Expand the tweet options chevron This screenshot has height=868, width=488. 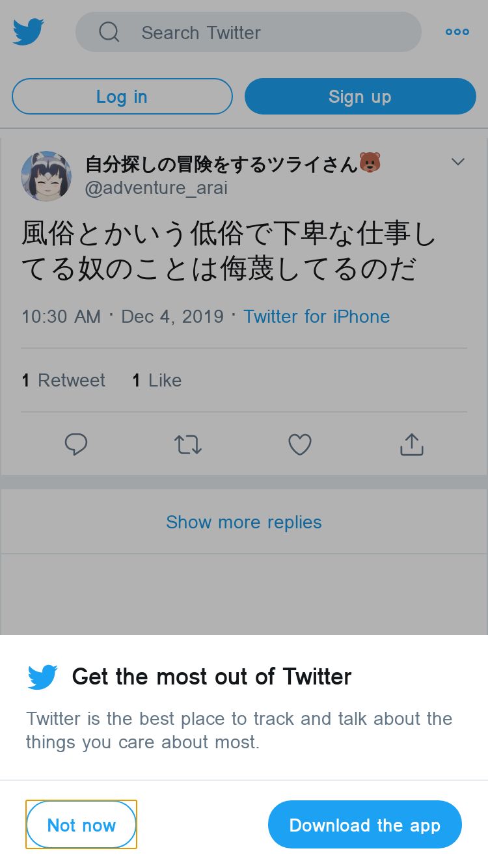458,162
